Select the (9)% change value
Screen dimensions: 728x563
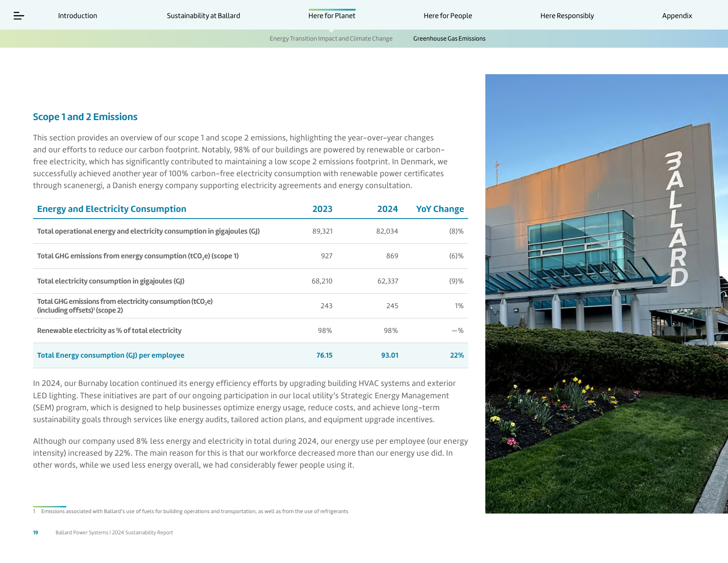456,281
